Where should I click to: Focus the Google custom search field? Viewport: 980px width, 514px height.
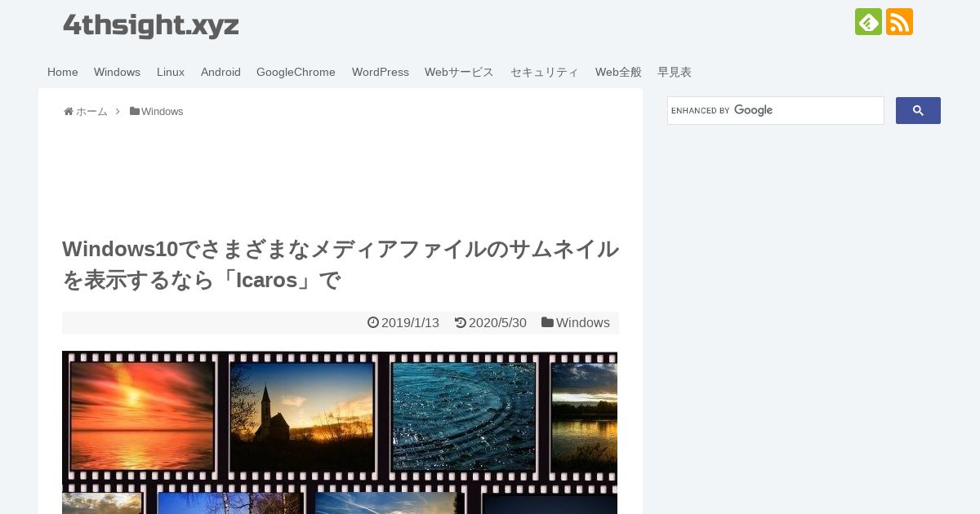pos(776,111)
